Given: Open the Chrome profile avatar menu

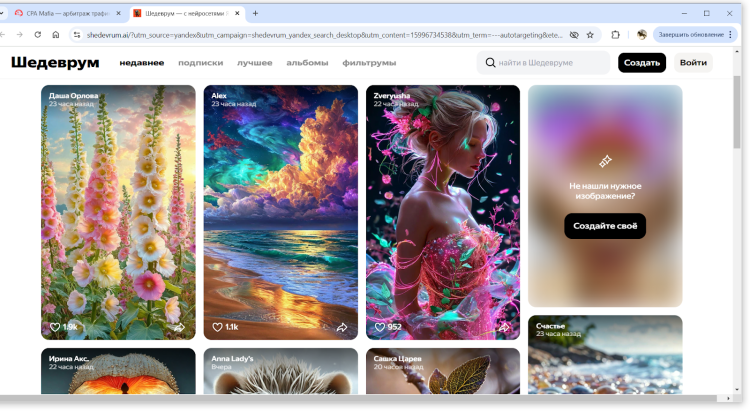Looking at the screenshot, I should (x=642, y=34).
